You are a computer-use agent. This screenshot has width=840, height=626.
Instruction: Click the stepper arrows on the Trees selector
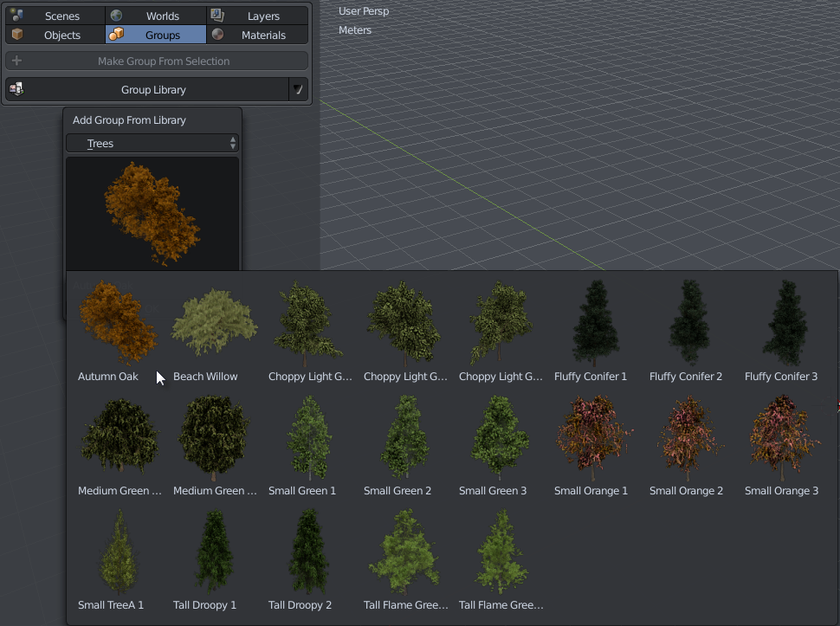click(232, 143)
